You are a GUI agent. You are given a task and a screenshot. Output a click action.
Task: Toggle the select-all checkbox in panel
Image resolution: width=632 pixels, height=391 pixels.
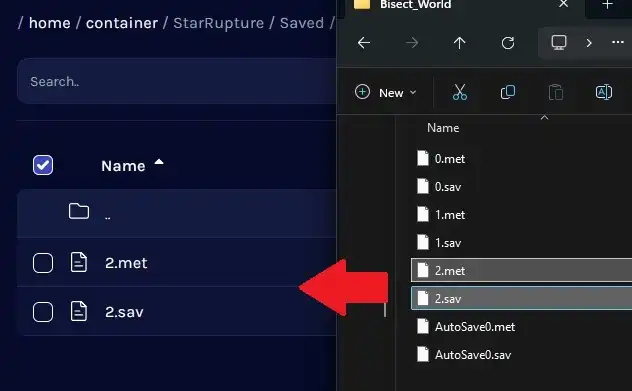click(43, 165)
